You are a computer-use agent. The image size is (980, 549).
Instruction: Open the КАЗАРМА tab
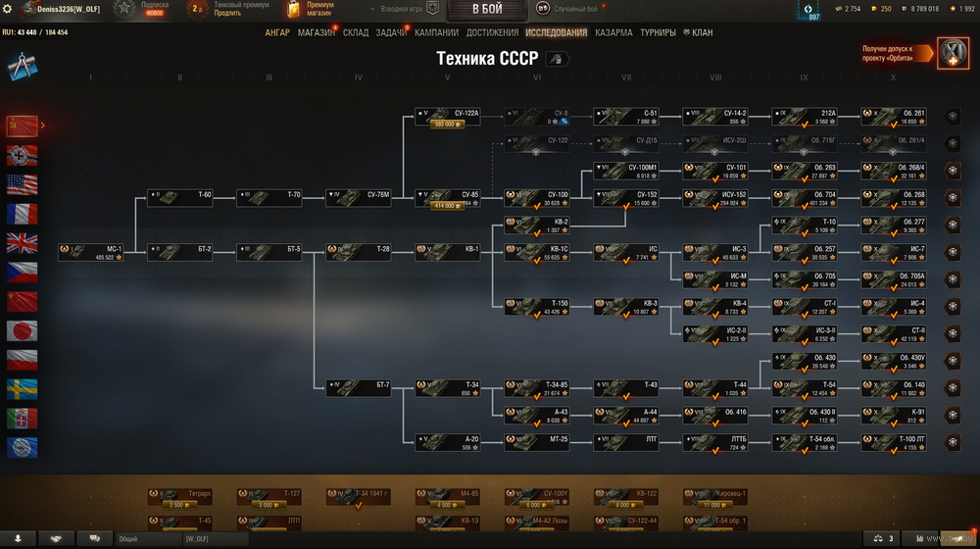[x=613, y=32]
